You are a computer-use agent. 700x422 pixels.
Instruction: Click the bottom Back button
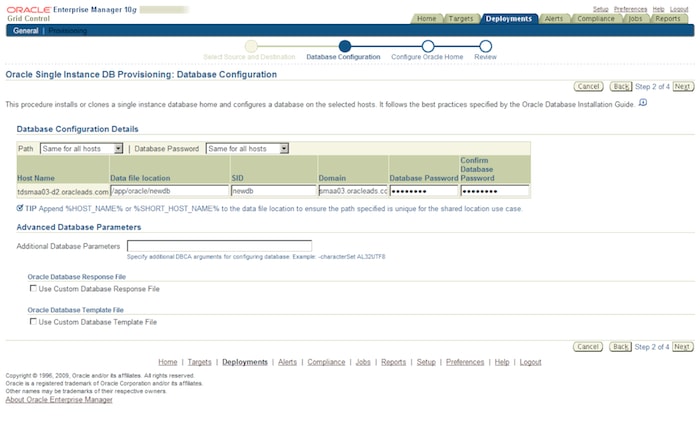(621, 347)
